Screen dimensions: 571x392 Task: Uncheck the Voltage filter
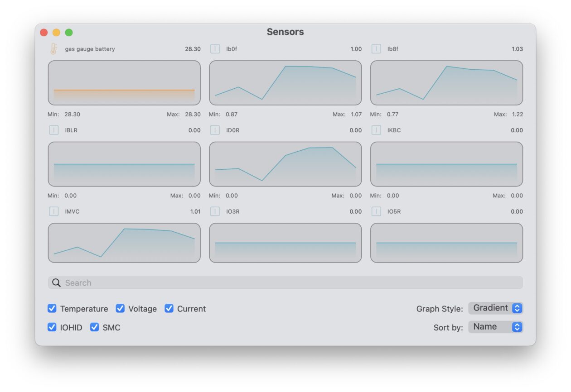point(120,309)
